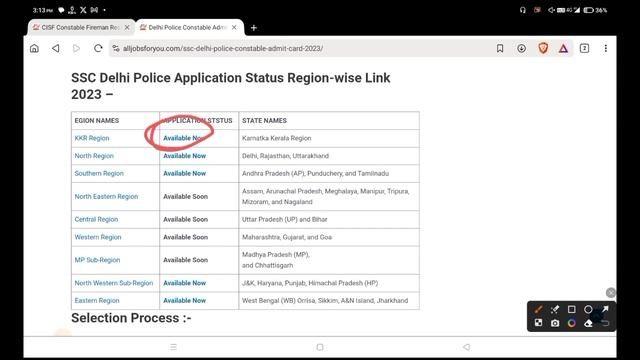
Task: Open the Southern Region link
Action: coord(99,173)
